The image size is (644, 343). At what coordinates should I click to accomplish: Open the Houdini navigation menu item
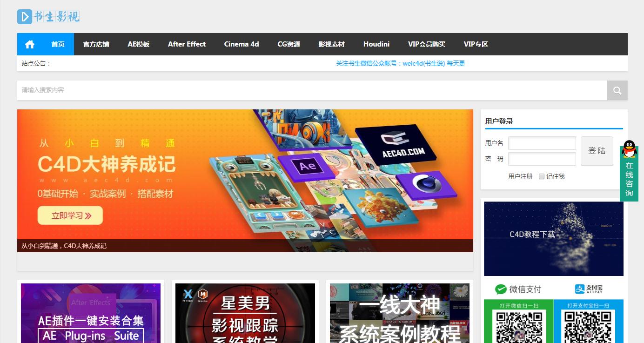pos(376,44)
